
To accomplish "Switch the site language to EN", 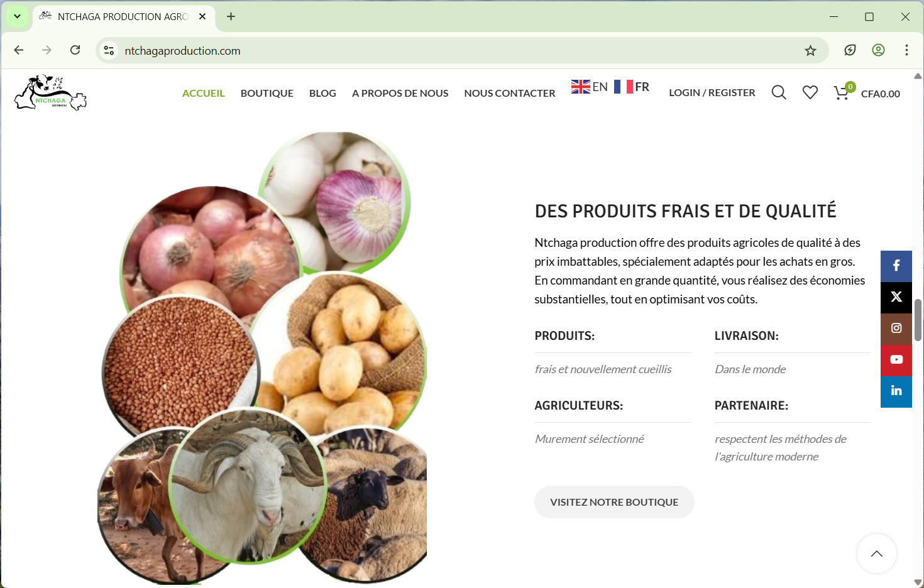I will coord(590,87).
